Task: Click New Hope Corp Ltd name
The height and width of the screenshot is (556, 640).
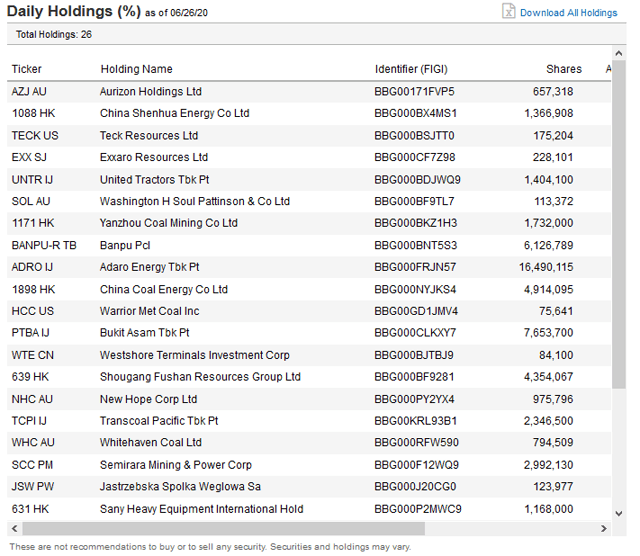Action: (149, 399)
